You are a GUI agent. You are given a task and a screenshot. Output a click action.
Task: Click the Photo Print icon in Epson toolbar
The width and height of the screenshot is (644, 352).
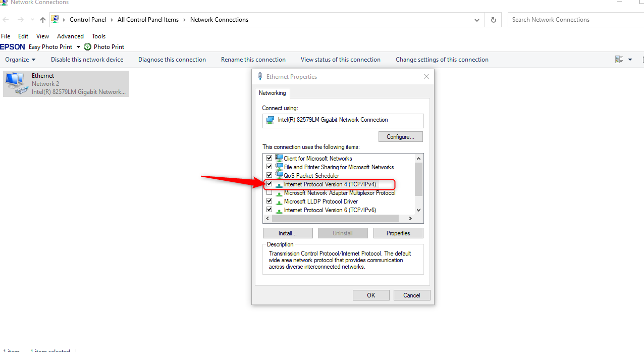(x=87, y=47)
